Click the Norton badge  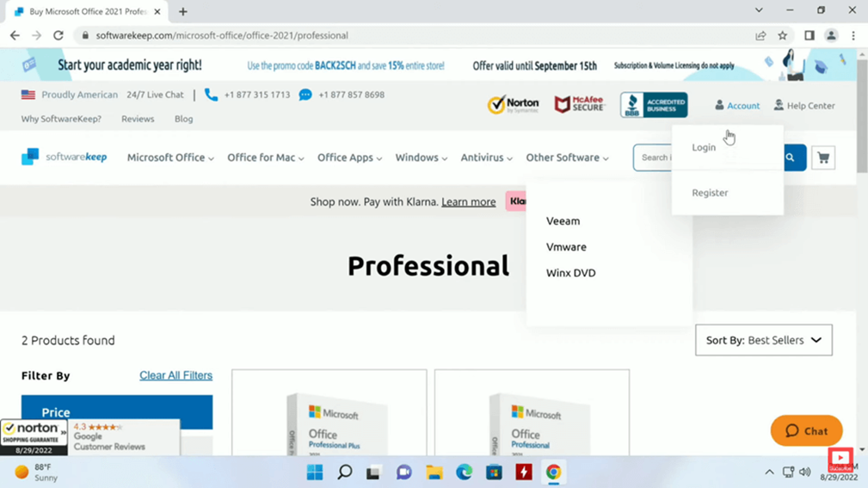(x=514, y=105)
